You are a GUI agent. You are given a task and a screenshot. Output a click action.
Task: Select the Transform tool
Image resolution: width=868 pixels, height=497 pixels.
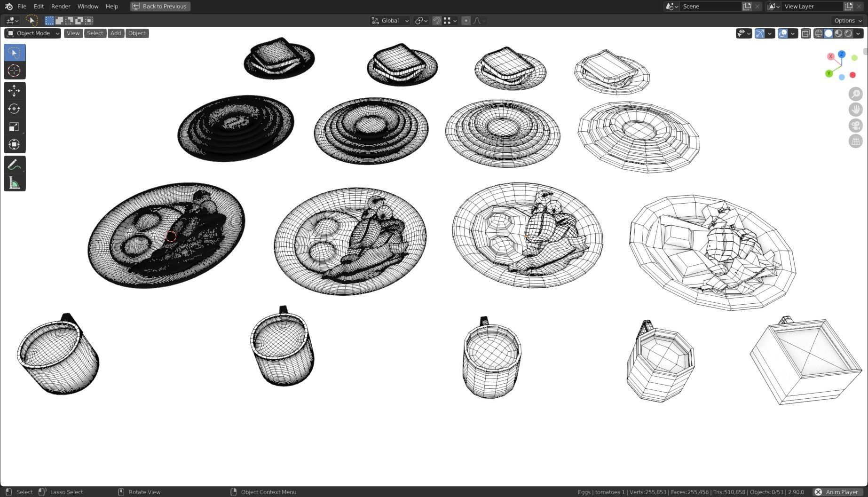tap(15, 144)
